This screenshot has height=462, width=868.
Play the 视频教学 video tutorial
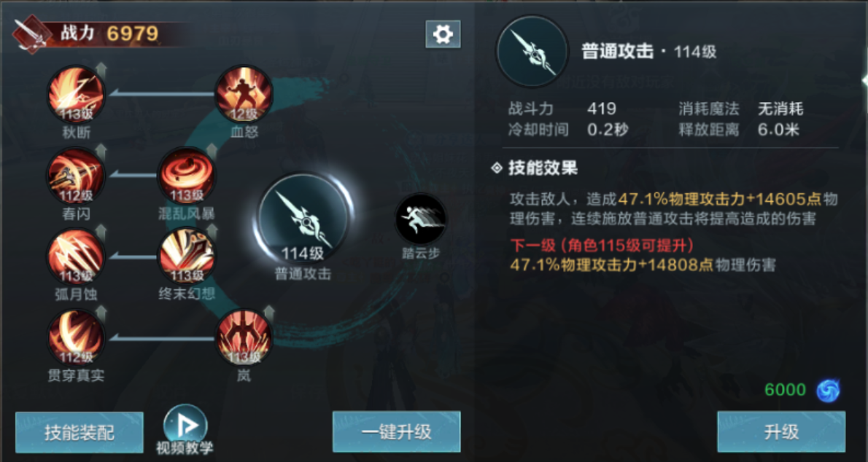(185, 429)
